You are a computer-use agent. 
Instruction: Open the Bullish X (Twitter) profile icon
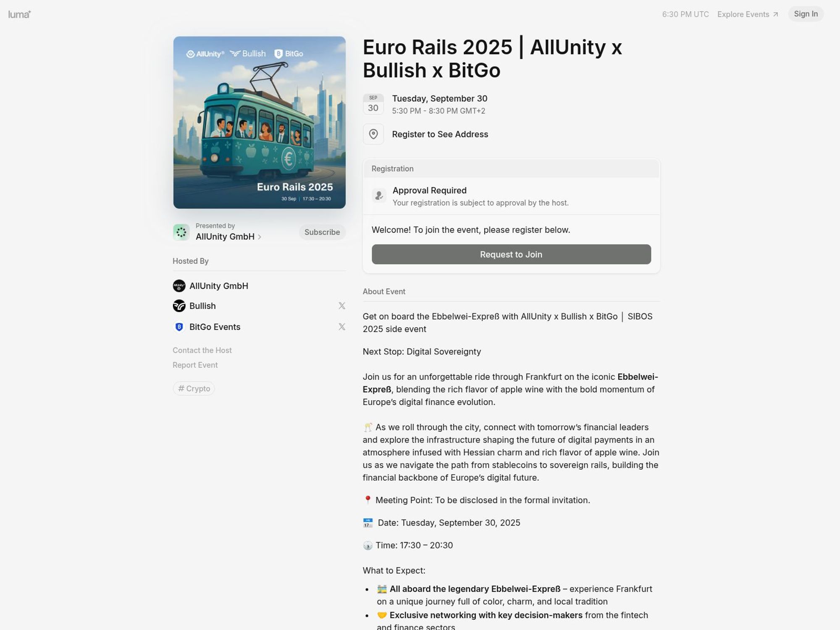342,306
